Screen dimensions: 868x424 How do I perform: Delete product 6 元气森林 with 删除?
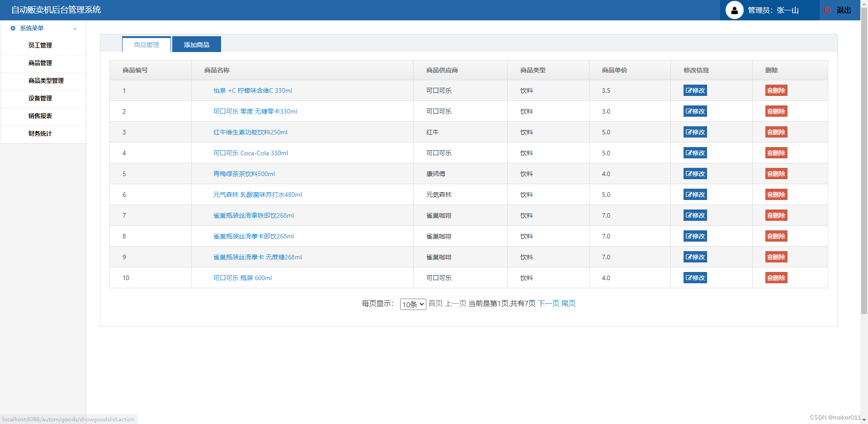776,195
